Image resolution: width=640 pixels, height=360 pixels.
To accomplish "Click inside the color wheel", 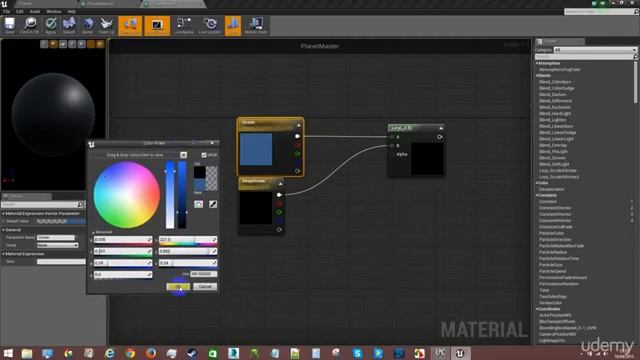I will point(127,195).
